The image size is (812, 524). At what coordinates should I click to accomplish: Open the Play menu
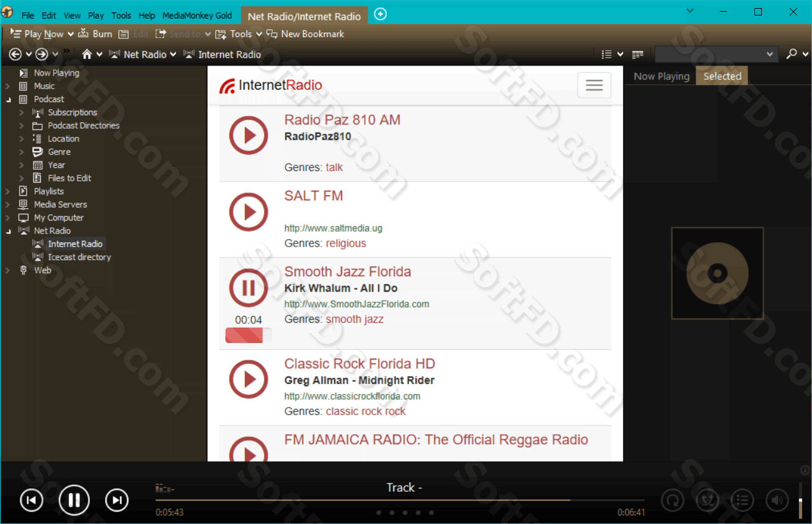coord(96,15)
